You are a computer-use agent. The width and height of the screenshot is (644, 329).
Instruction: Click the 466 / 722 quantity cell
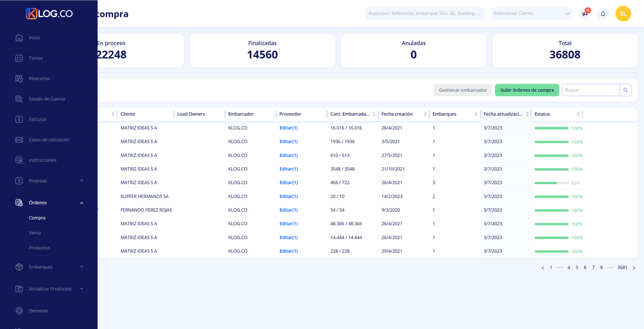tap(340, 183)
